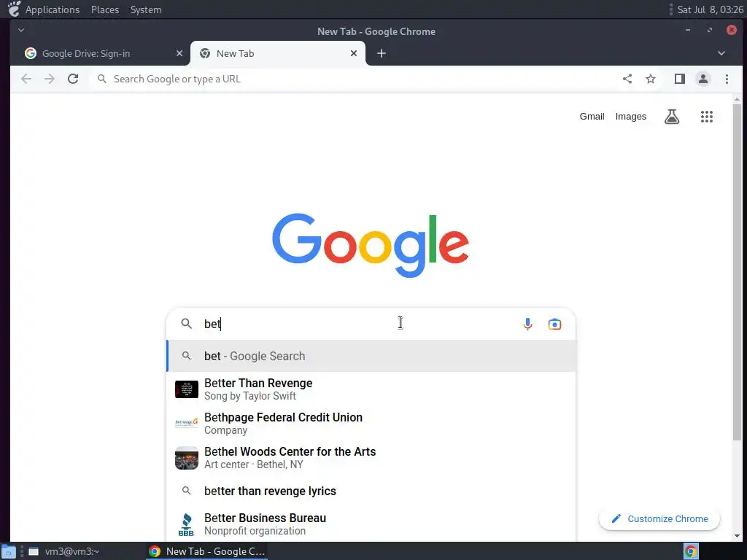Click the Bethel Woods Center thumbnail
The image size is (747, 560).
[x=187, y=458]
